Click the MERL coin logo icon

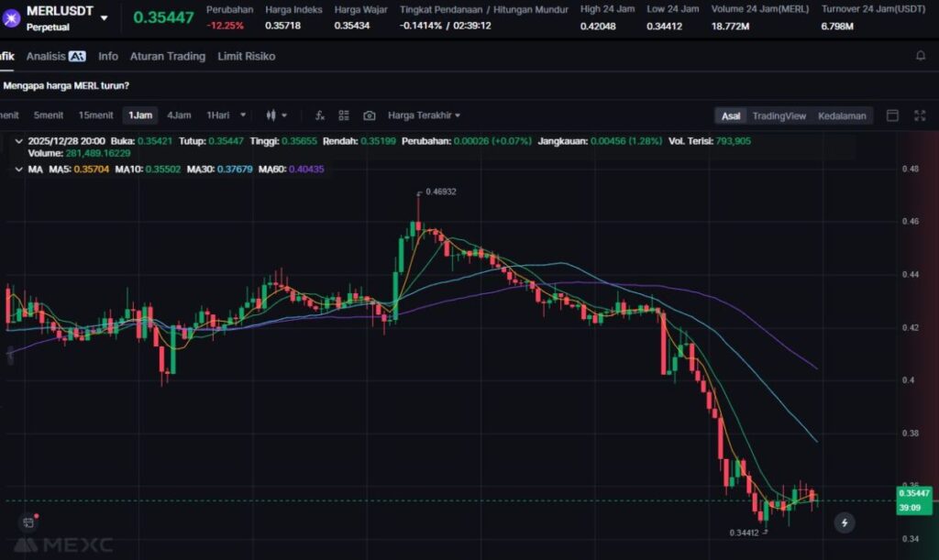12,16
